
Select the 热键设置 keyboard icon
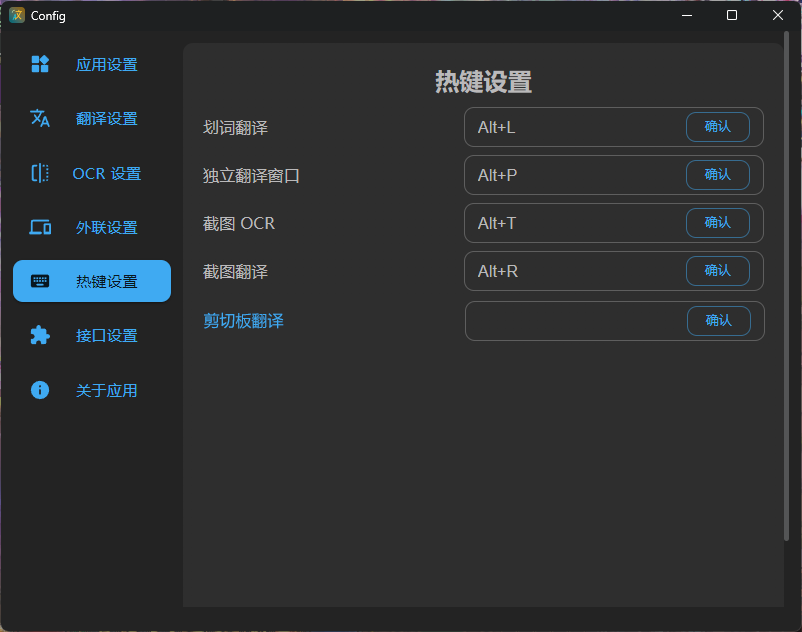(40, 281)
